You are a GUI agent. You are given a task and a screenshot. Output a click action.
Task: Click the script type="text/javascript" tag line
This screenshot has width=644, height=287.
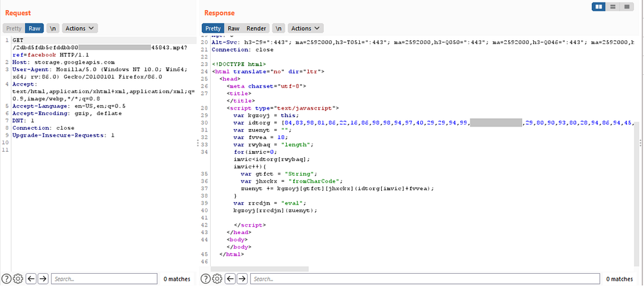pyautogui.click(x=282, y=108)
